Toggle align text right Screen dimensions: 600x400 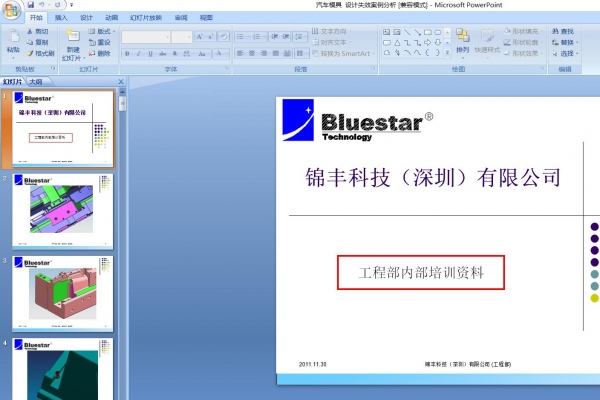coord(264,54)
